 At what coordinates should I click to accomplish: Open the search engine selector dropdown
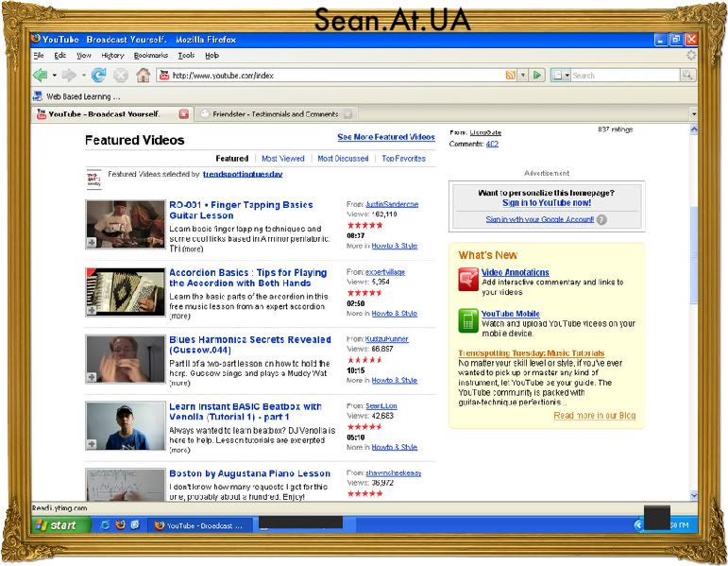tap(561, 75)
